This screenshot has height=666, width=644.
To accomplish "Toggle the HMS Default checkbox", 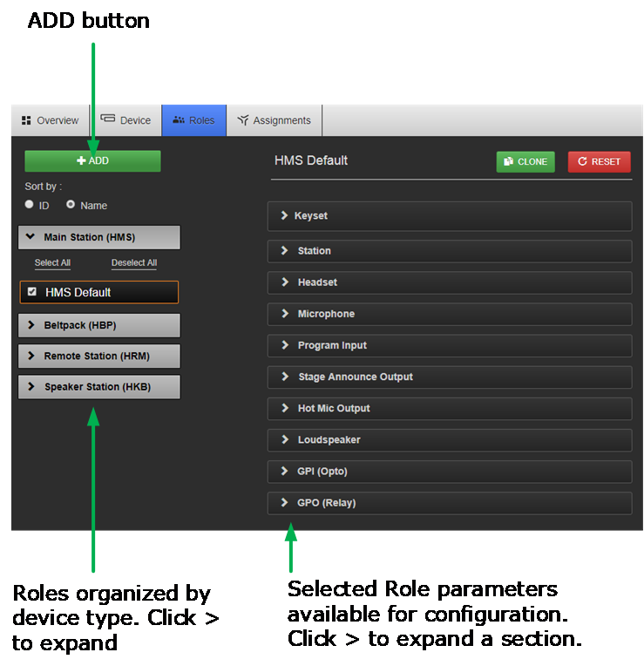I will pyautogui.click(x=32, y=291).
